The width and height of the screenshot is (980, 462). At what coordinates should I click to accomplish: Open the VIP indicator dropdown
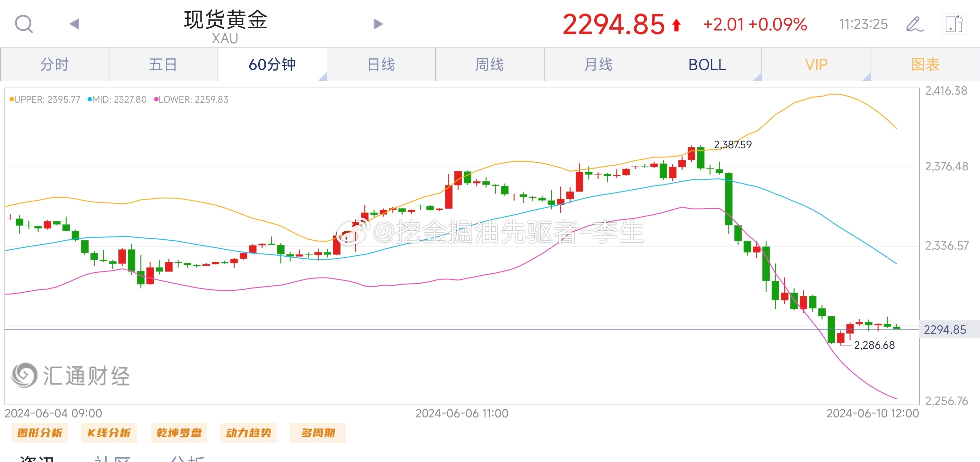coord(816,64)
